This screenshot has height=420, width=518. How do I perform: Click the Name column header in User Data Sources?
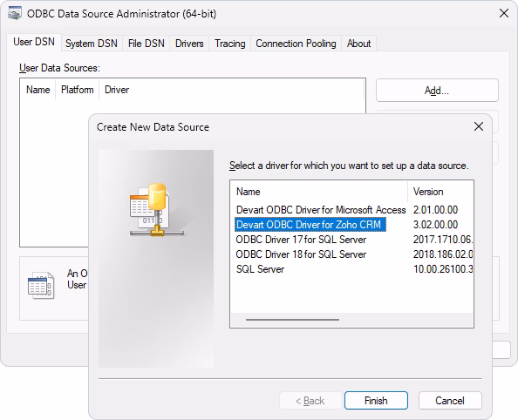[x=38, y=90]
